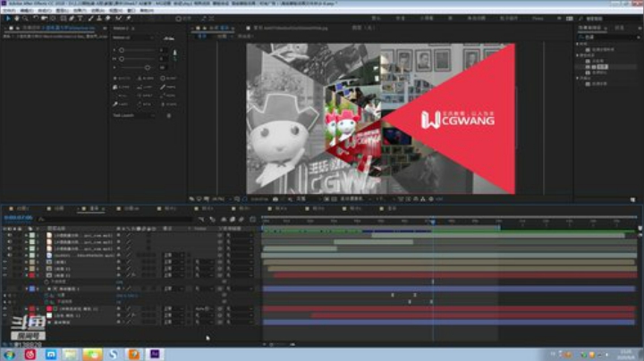
Task: Toggle Frame Blending switch in timeline header
Action: pos(233,220)
